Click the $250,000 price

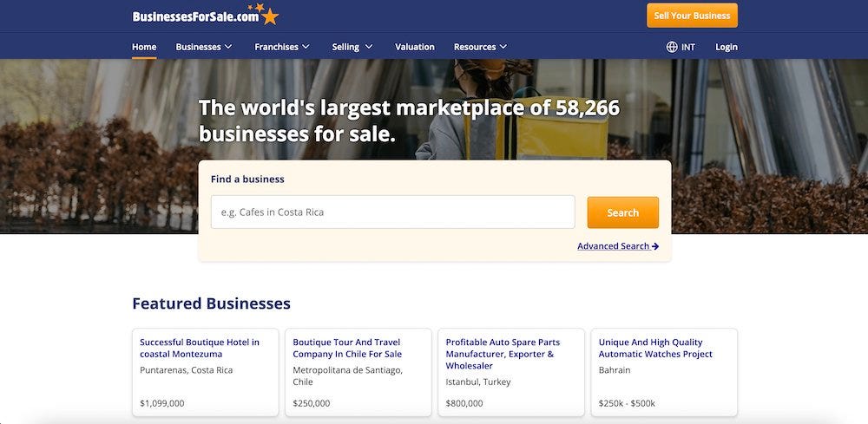(x=311, y=403)
